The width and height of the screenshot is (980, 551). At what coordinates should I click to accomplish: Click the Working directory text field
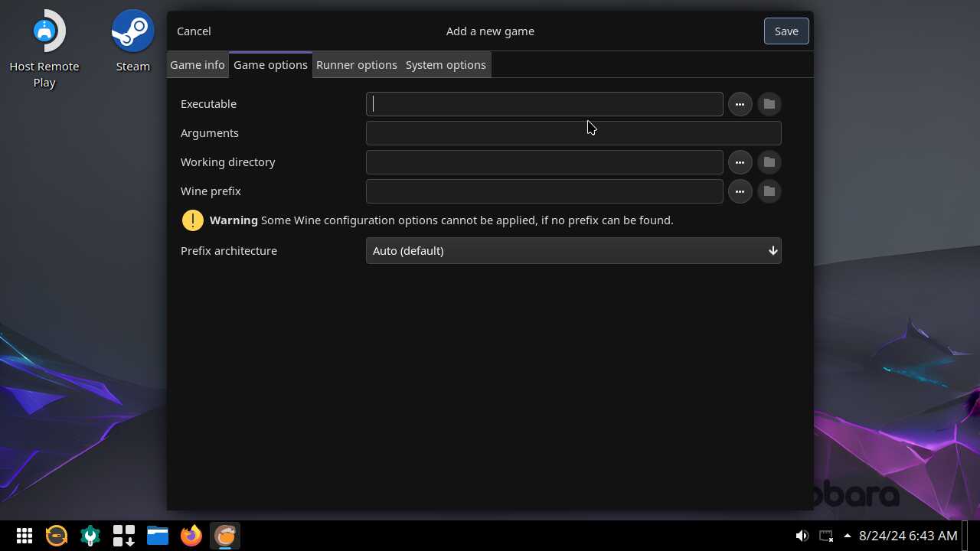[x=544, y=162]
